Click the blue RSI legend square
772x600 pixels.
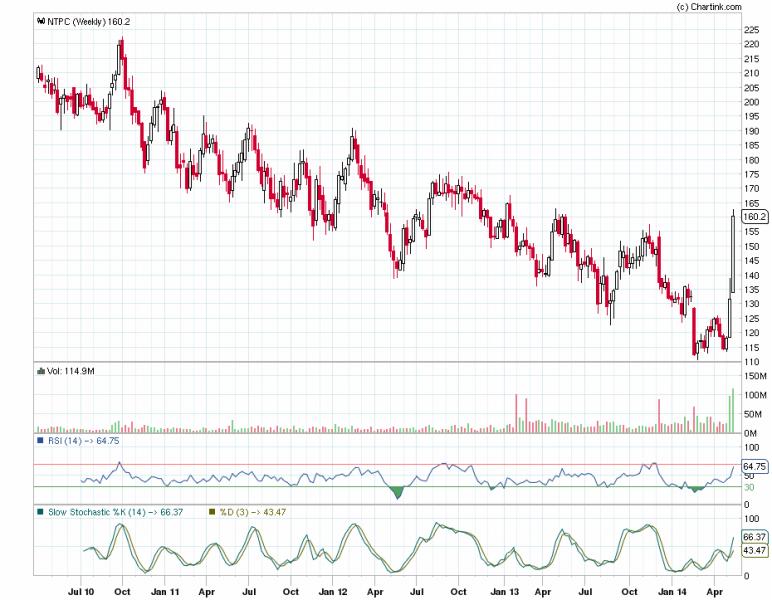coord(40,441)
